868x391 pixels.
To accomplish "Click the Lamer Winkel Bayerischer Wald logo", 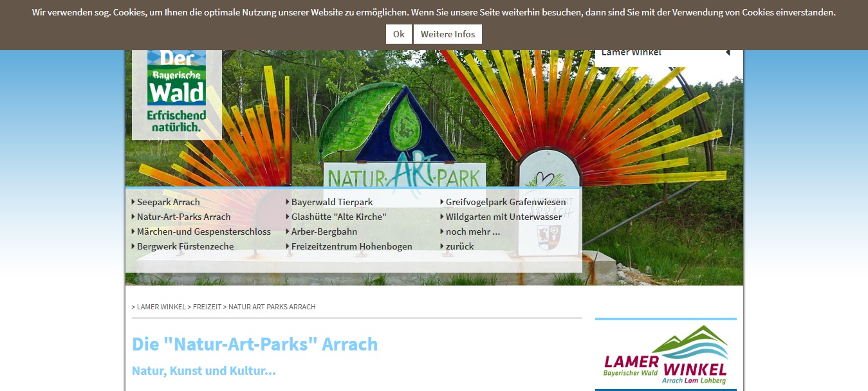I will click(x=665, y=354).
